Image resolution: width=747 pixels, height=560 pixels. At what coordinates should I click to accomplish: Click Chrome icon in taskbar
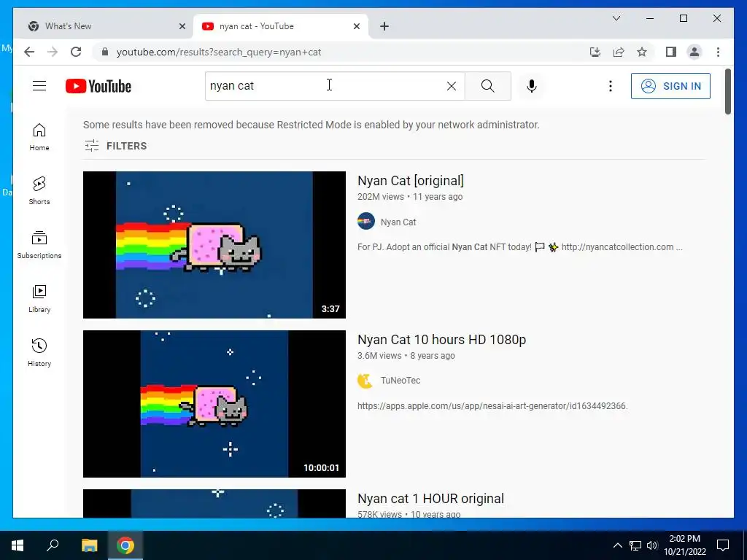[x=125, y=545]
